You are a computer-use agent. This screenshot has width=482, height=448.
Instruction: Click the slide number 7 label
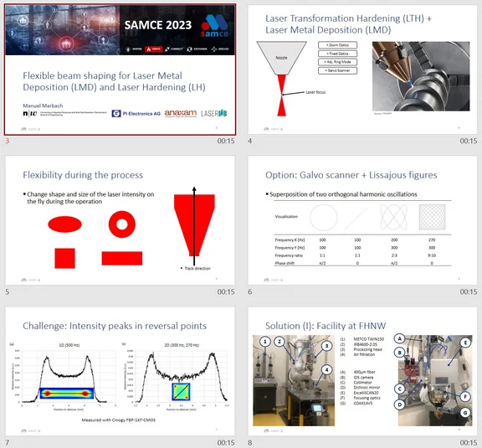[8, 443]
